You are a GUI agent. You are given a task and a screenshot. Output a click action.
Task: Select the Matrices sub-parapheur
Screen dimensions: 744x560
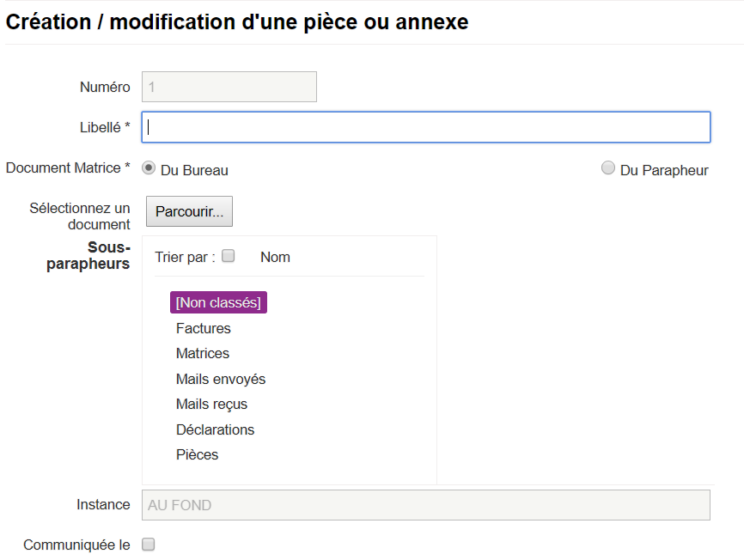click(x=203, y=353)
